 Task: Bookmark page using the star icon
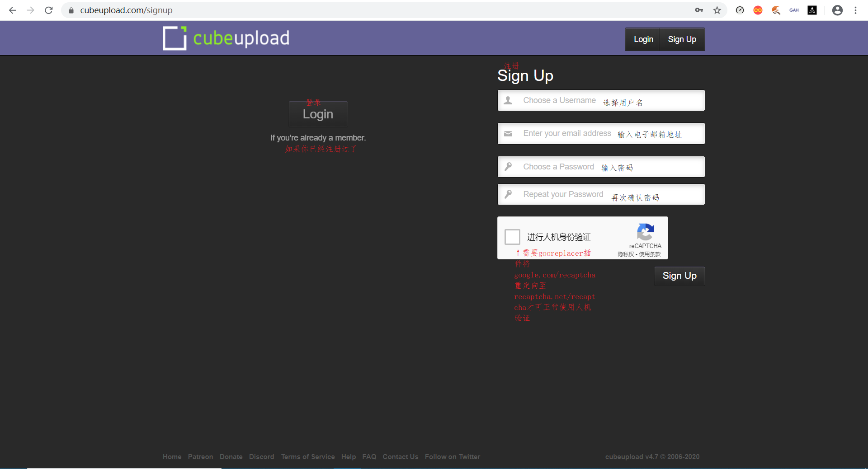(717, 10)
